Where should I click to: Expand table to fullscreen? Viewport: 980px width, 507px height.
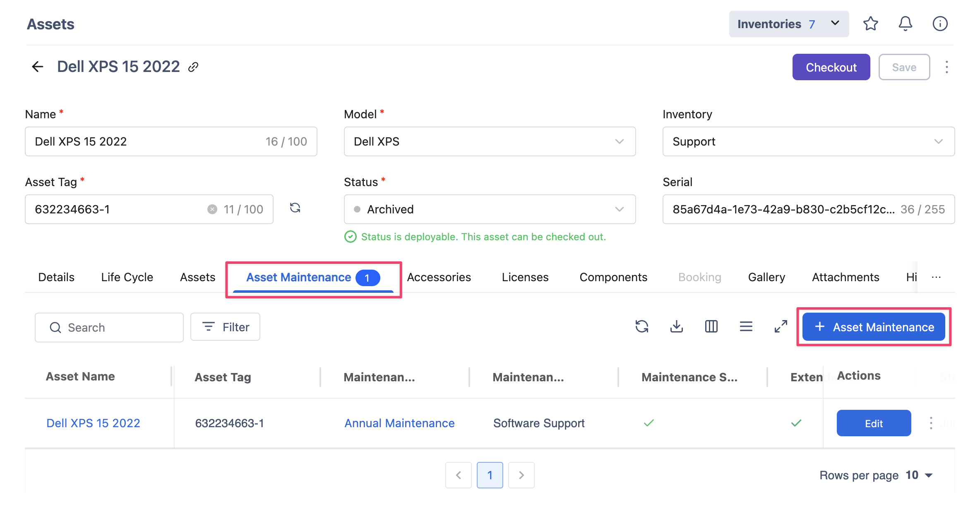pos(781,327)
